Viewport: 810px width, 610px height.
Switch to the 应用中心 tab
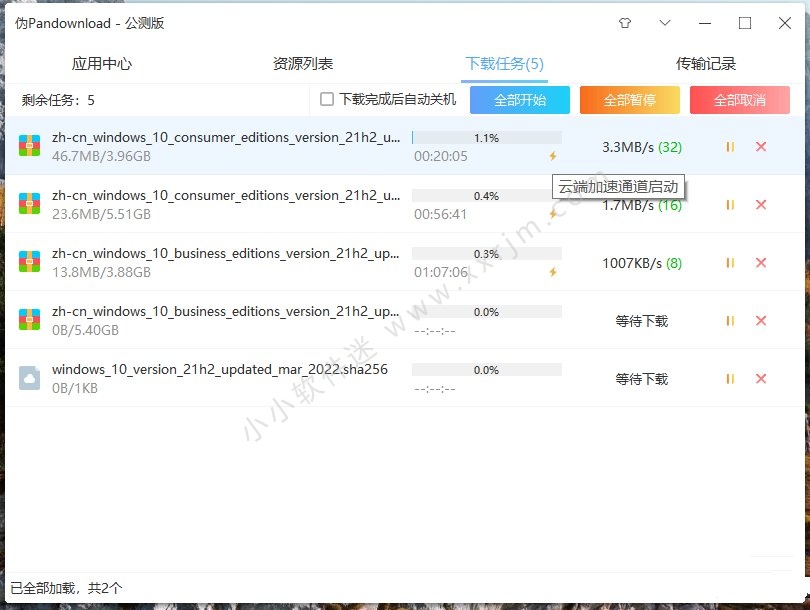pos(102,64)
